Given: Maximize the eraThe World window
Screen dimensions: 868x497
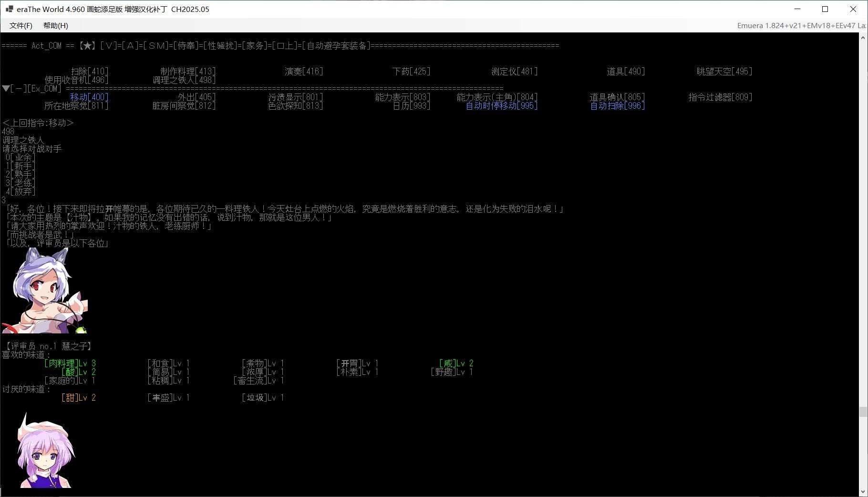Looking at the screenshot, I should [825, 9].
